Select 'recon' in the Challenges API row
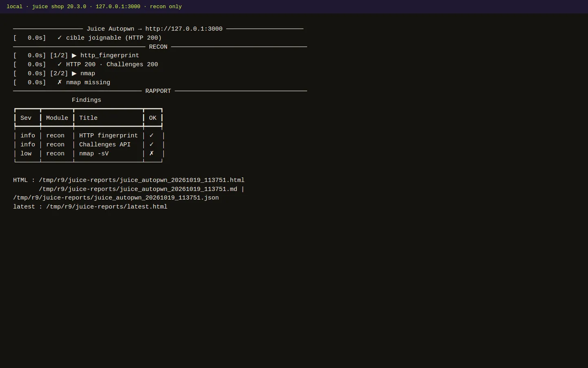Screen dimensions: 588x368 click(55, 145)
